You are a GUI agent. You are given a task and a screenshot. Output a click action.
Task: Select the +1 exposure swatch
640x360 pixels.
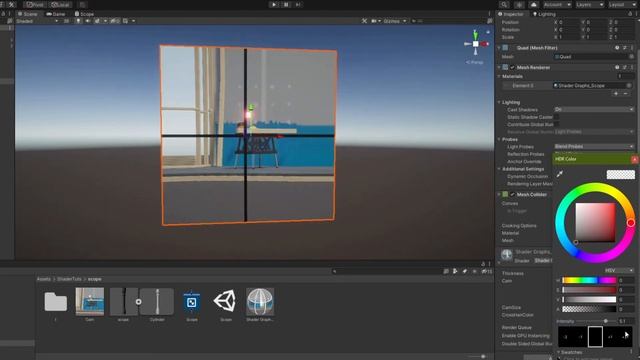click(610, 337)
